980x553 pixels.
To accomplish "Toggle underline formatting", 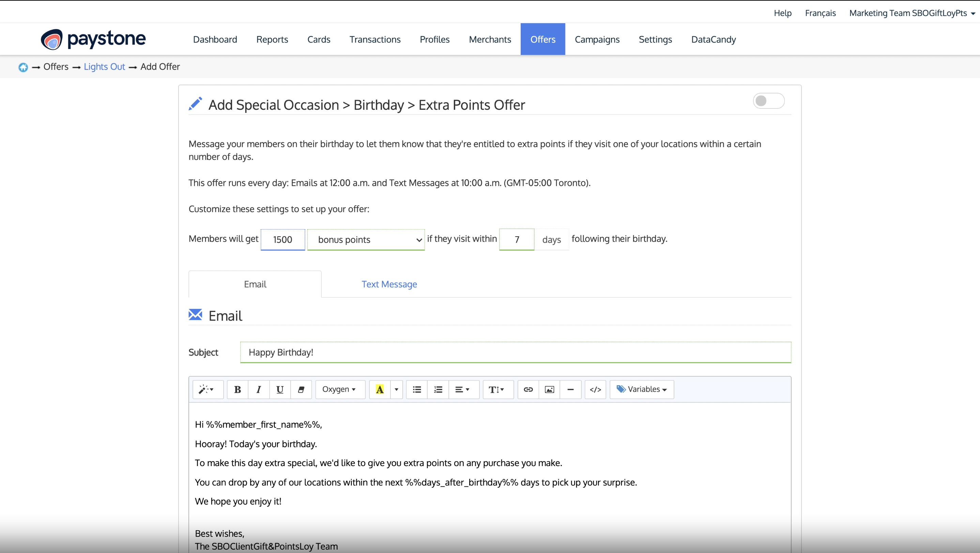I will (x=280, y=389).
